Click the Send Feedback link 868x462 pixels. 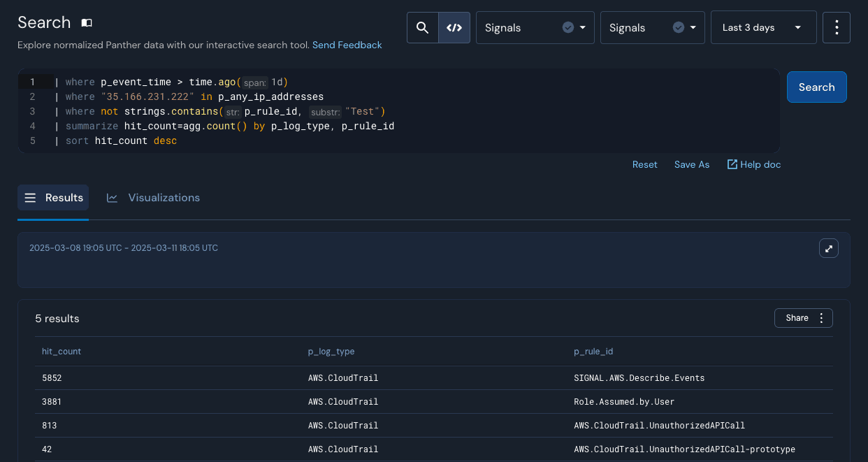[347, 45]
